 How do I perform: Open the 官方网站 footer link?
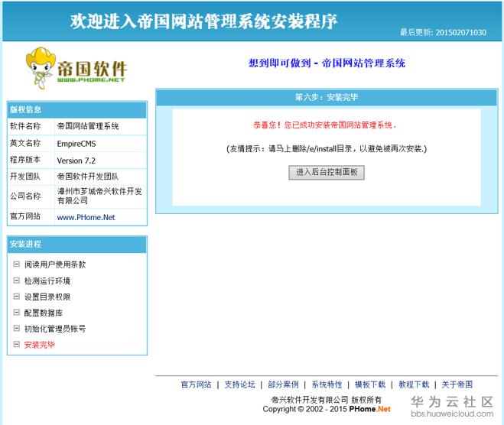click(196, 384)
